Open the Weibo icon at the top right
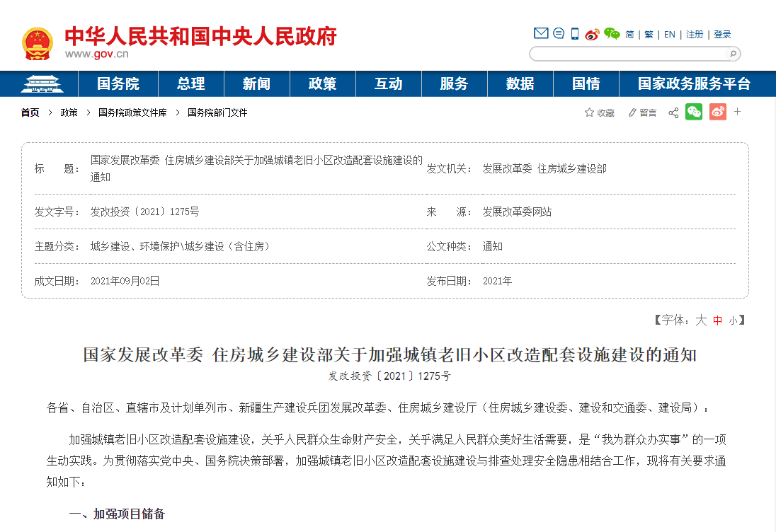The height and width of the screenshot is (532, 776). pos(592,34)
